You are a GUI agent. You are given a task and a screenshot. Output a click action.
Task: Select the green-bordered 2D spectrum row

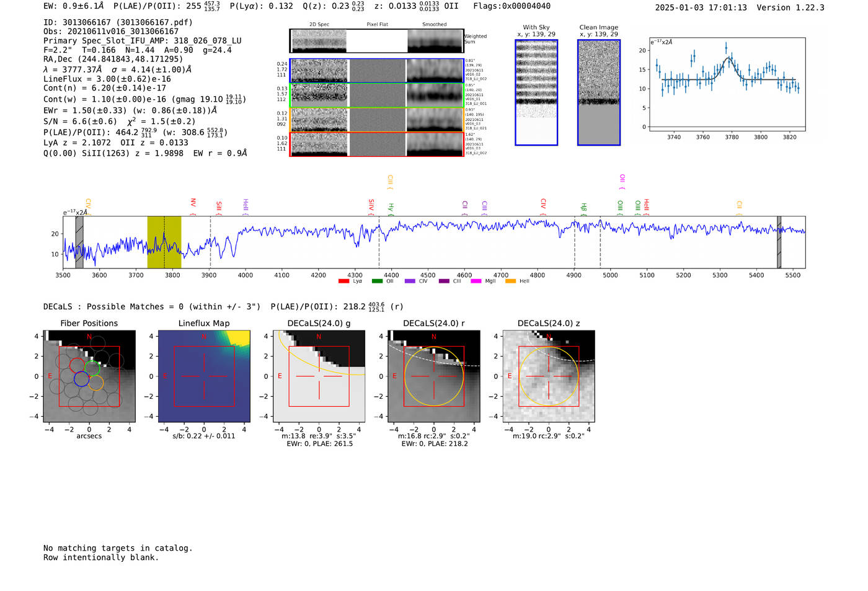tap(377, 96)
